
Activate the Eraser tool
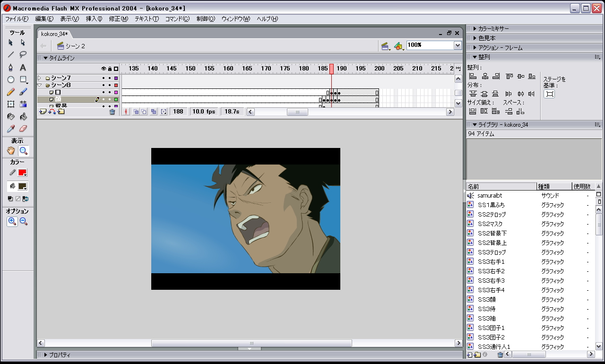tap(23, 129)
